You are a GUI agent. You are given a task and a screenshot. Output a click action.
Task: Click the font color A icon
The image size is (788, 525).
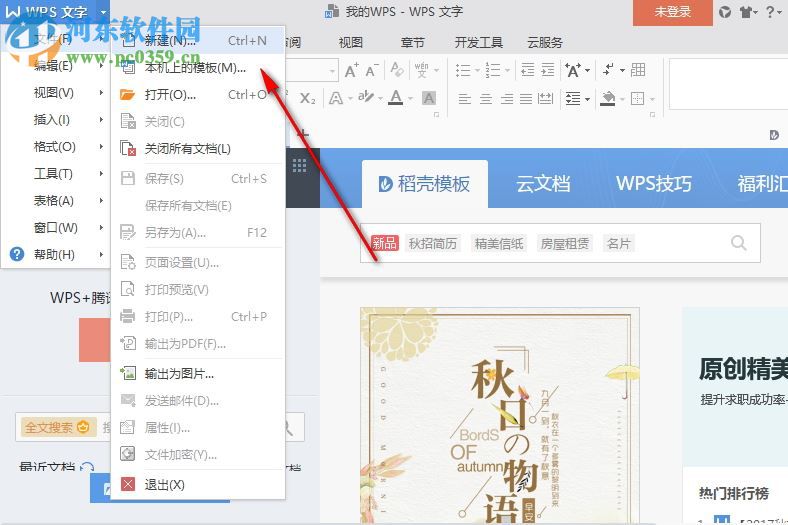tap(396, 97)
